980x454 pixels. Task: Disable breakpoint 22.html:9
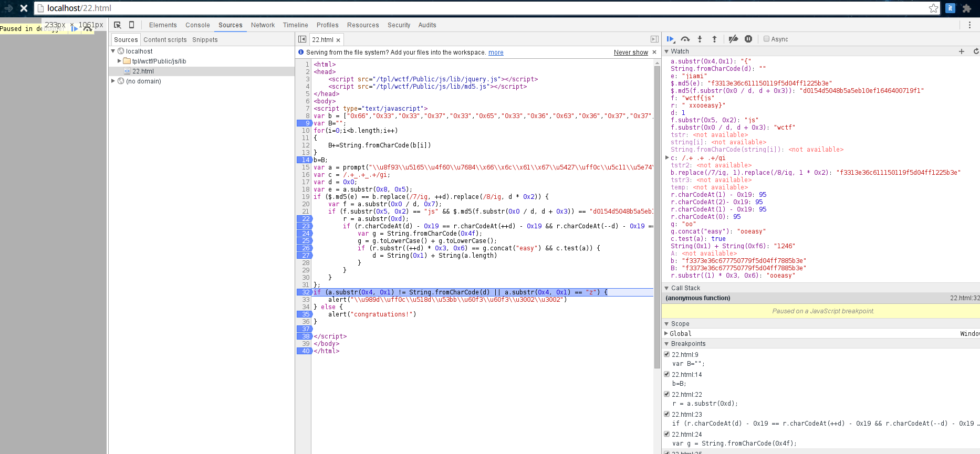point(667,354)
